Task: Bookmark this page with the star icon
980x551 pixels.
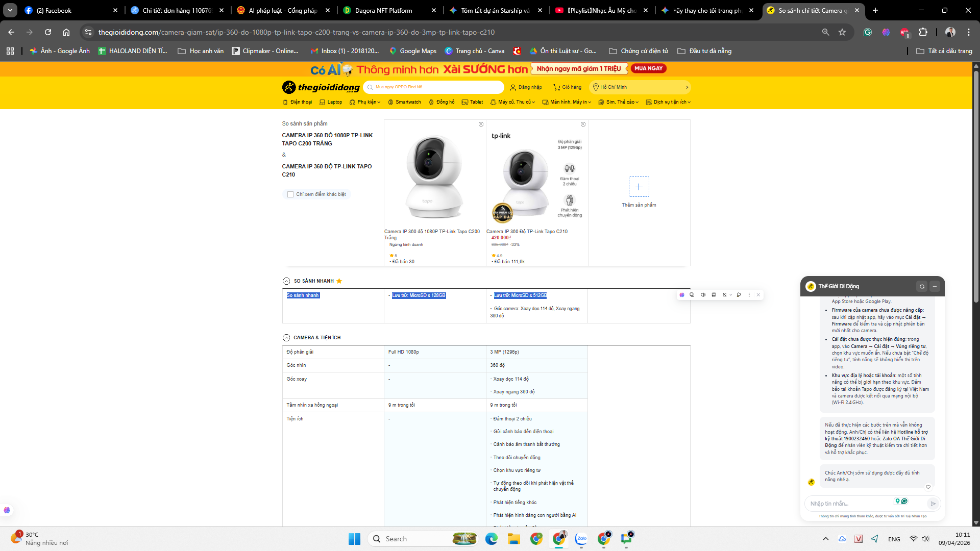Action: point(842,32)
